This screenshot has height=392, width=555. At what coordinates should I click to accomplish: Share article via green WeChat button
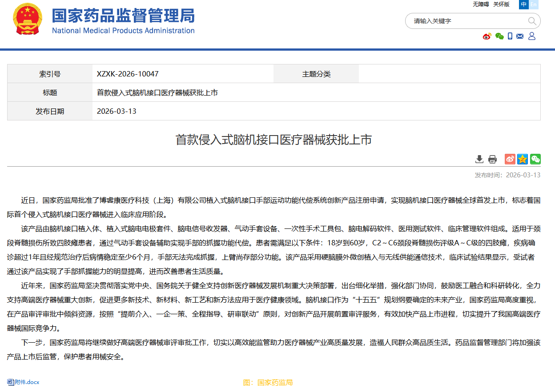tap(535, 159)
